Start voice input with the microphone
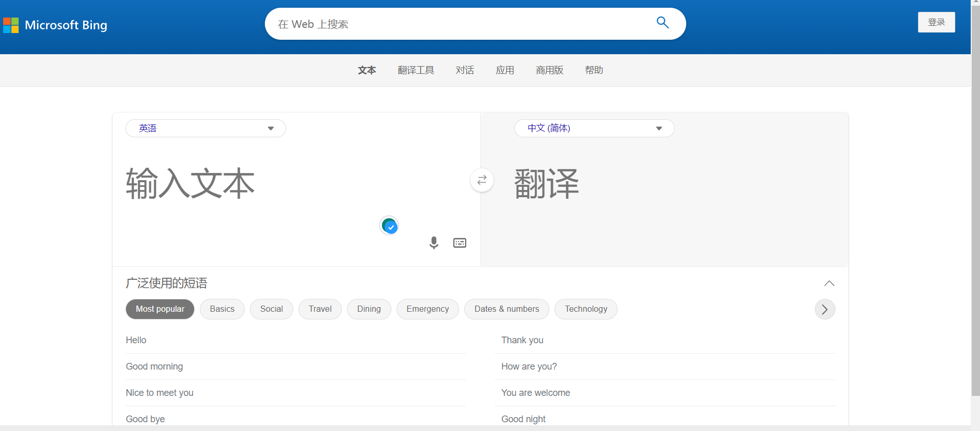The image size is (980, 431). [434, 243]
